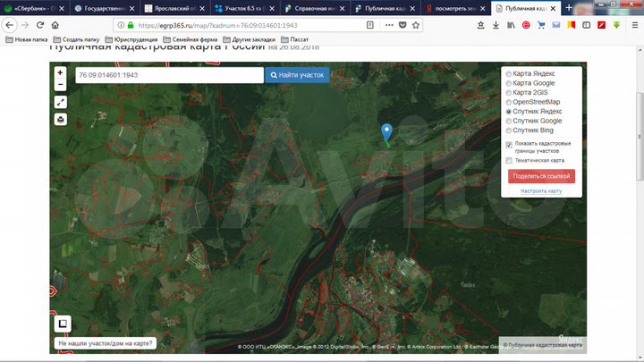644x362 pixels.
Task: Toggle fullscreen map view
Action: click(x=60, y=103)
